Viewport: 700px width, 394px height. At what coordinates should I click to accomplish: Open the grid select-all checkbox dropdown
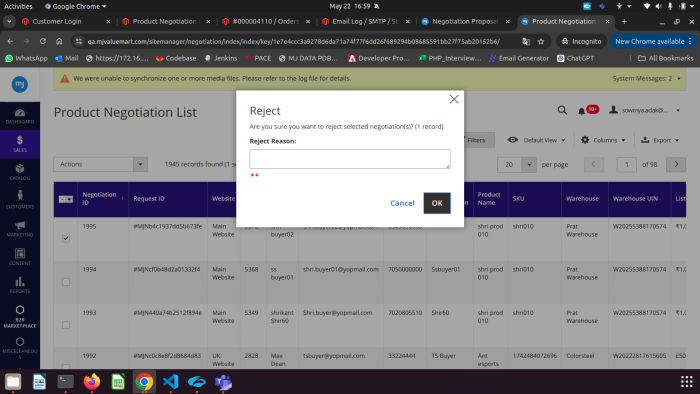coord(66,199)
